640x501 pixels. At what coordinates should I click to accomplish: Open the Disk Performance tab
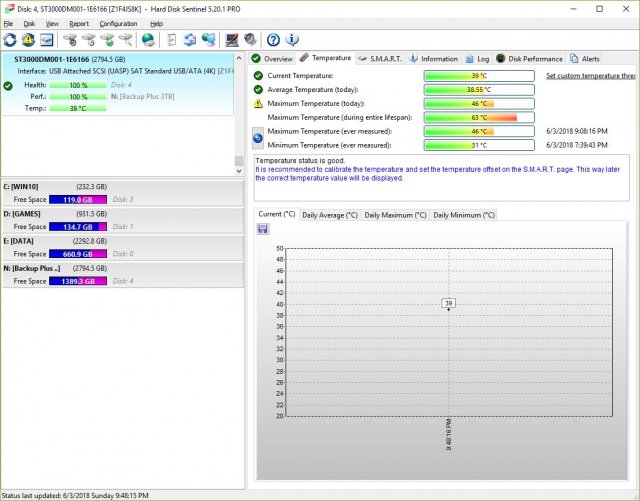click(x=529, y=59)
